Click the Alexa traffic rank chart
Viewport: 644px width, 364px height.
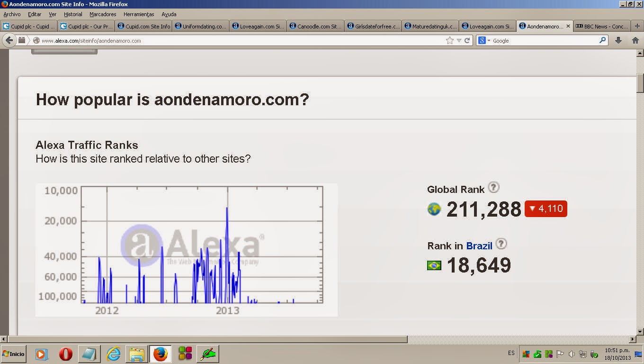[x=187, y=250]
